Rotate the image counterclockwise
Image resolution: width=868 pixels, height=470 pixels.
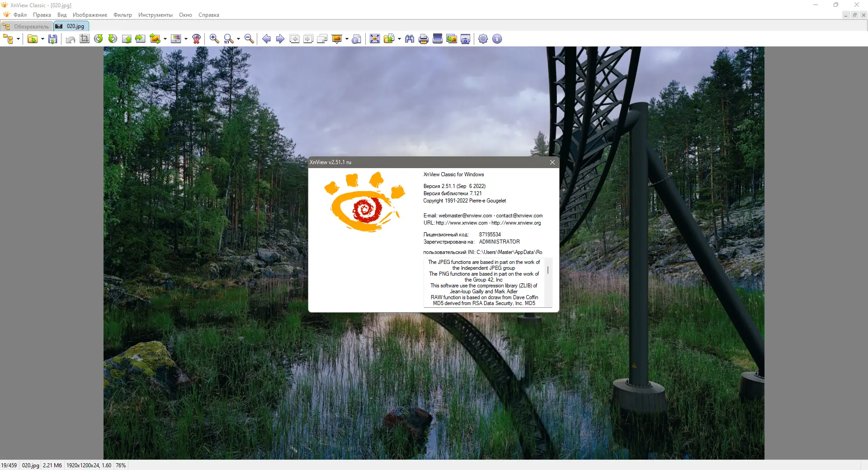click(x=99, y=39)
